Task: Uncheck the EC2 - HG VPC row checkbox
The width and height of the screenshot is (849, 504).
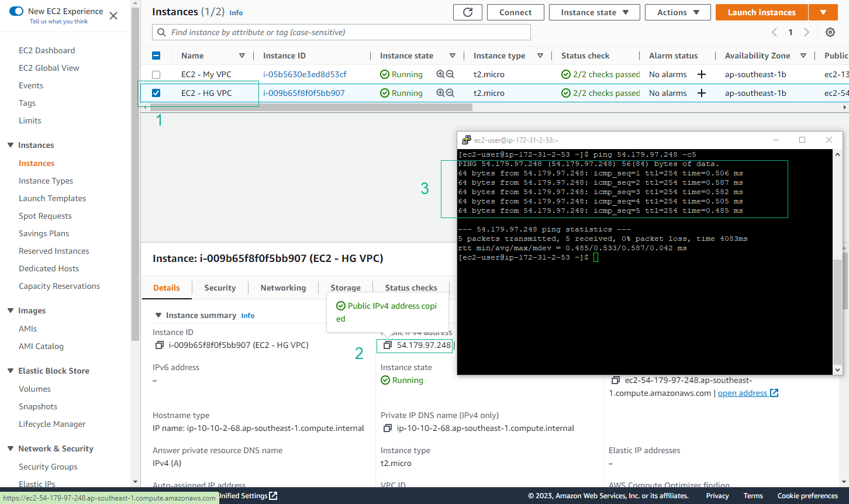Action: (x=156, y=93)
